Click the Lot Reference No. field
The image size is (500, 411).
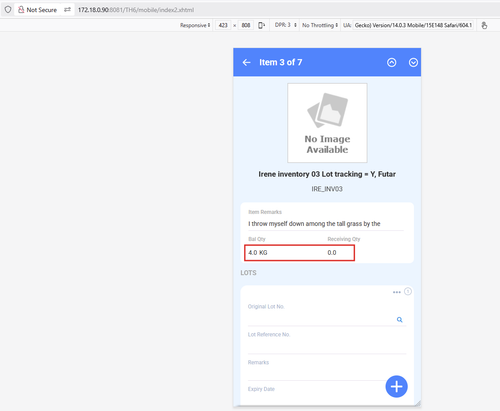click(x=327, y=347)
